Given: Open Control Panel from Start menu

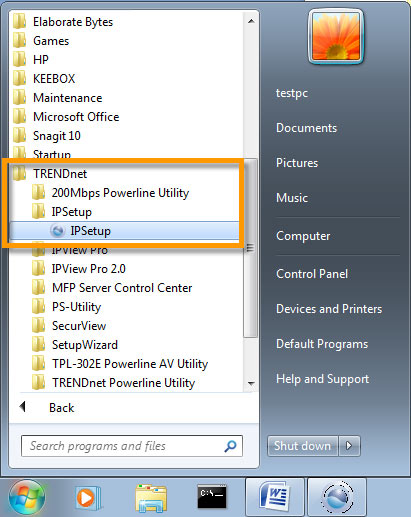Looking at the screenshot, I should pos(312,274).
